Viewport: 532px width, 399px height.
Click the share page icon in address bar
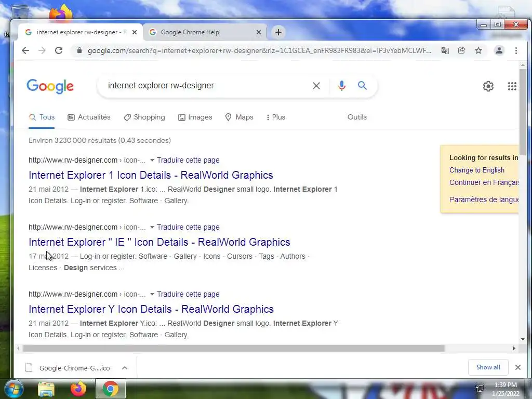(461, 50)
